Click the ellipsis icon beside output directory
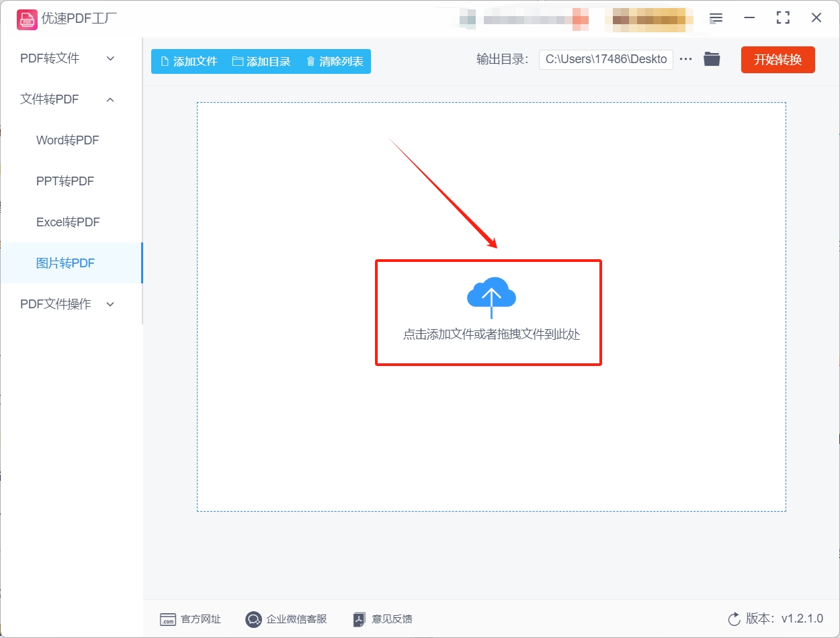This screenshot has width=840, height=638. 685,58
